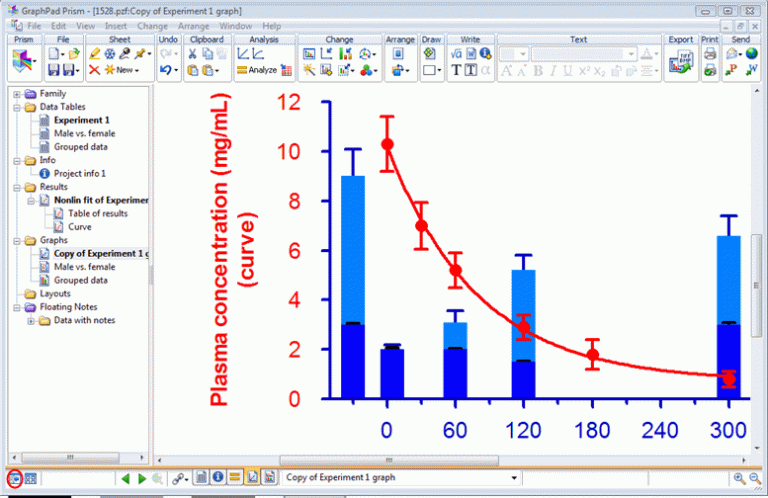Highlight the current sheet with the pencil icon

tap(95, 54)
